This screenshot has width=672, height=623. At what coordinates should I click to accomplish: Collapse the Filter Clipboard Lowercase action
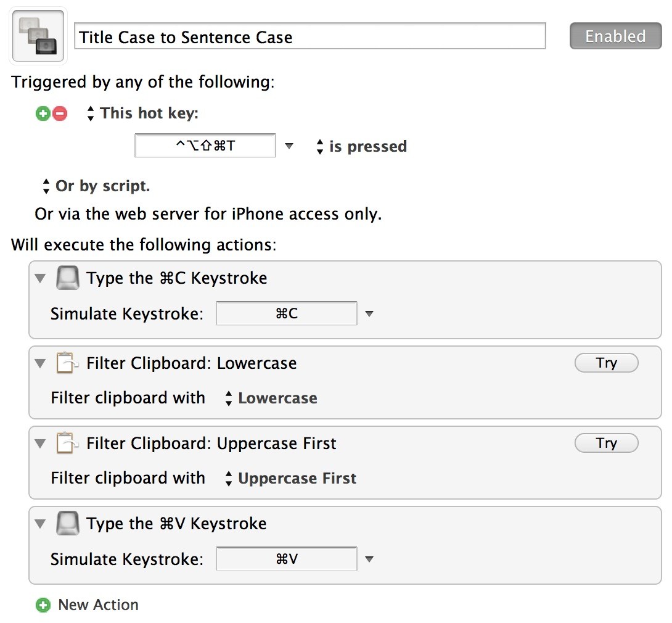pos(40,363)
